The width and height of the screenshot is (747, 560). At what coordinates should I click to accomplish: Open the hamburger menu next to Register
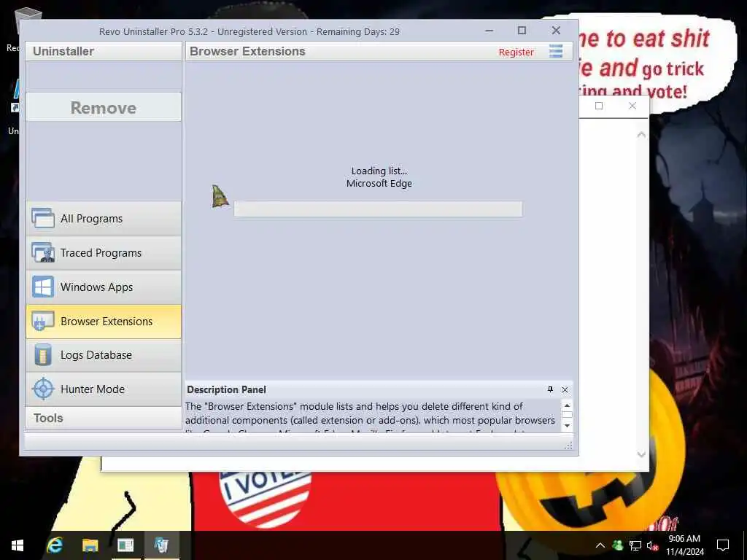click(555, 51)
